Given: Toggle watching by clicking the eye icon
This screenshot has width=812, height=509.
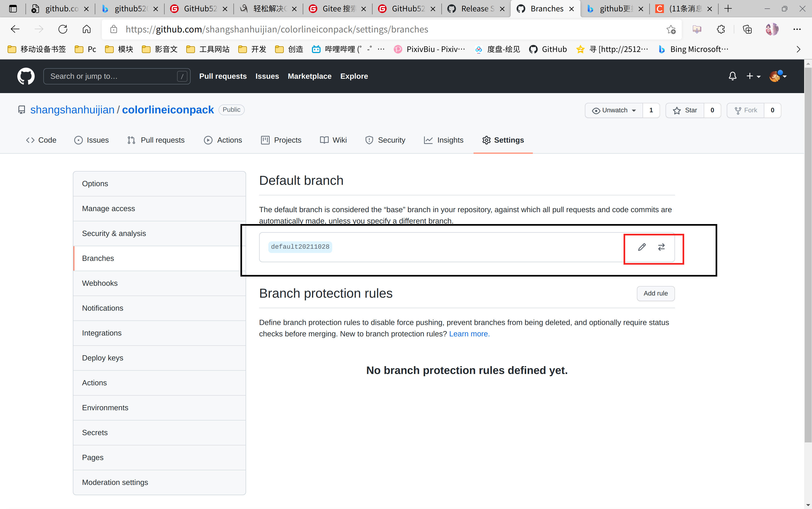Looking at the screenshot, I should pyautogui.click(x=596, y=110).
